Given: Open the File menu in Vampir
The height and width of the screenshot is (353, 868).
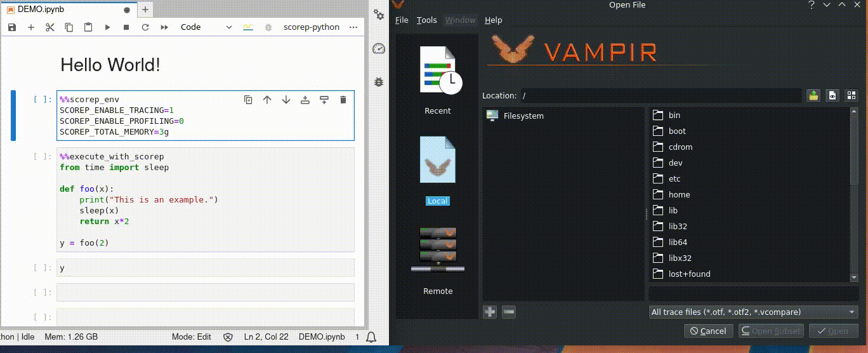Looking at the screenshot, I should [x=402, y=20].
